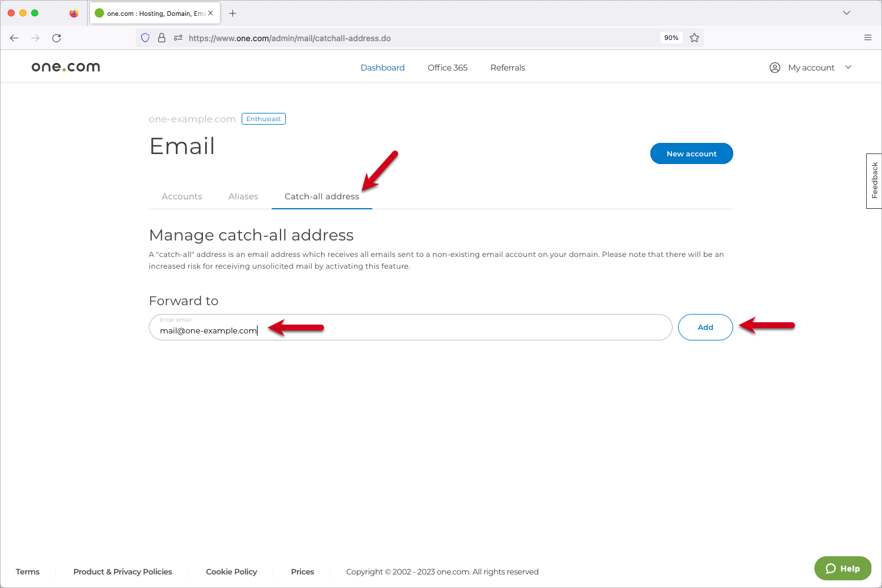Open the Cookie Policy footer link

(231, 572)
